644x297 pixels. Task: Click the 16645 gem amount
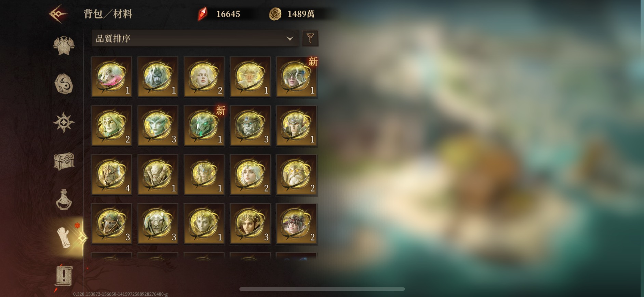tap(228, 14)
